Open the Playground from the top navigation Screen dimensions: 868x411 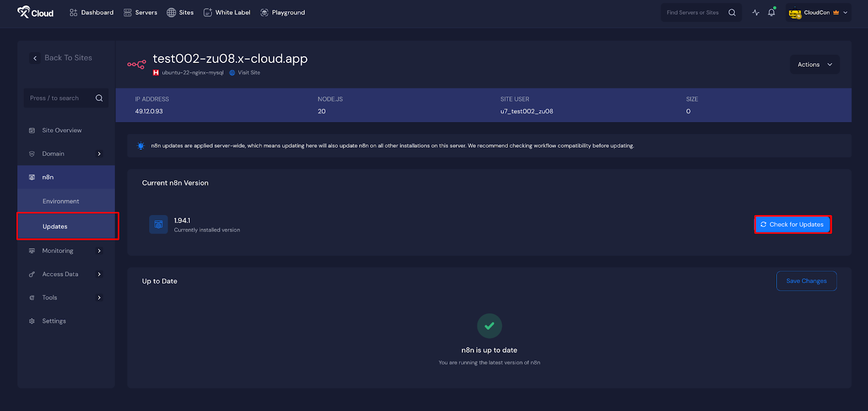click(x=283, y=12)
